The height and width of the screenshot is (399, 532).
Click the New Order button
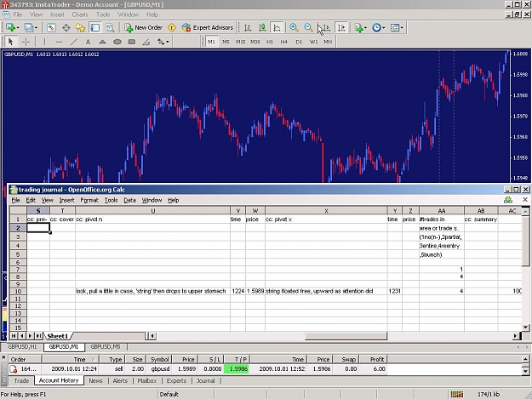(x=143, y=28)
